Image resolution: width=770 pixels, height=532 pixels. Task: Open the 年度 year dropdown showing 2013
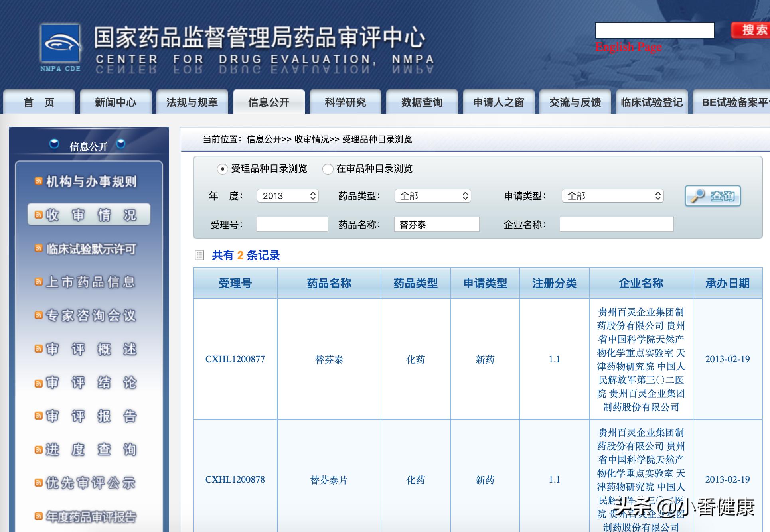click(287, 196)
